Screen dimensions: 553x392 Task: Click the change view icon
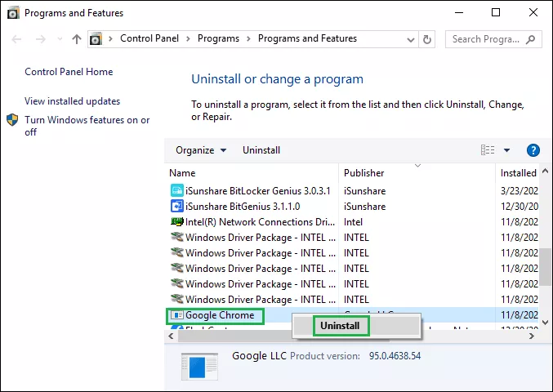coord(488,149)
